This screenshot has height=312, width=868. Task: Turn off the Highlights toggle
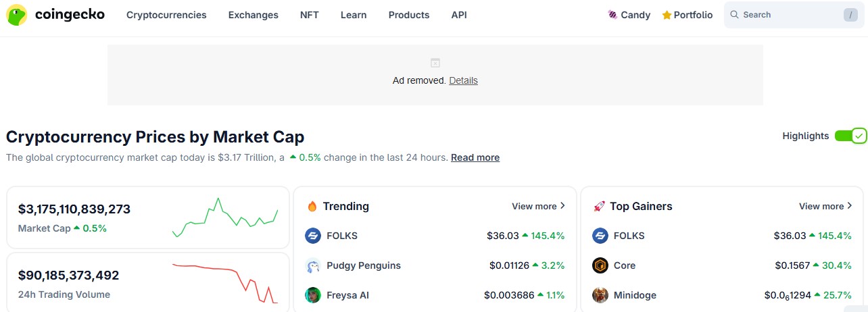pos(850,136)
